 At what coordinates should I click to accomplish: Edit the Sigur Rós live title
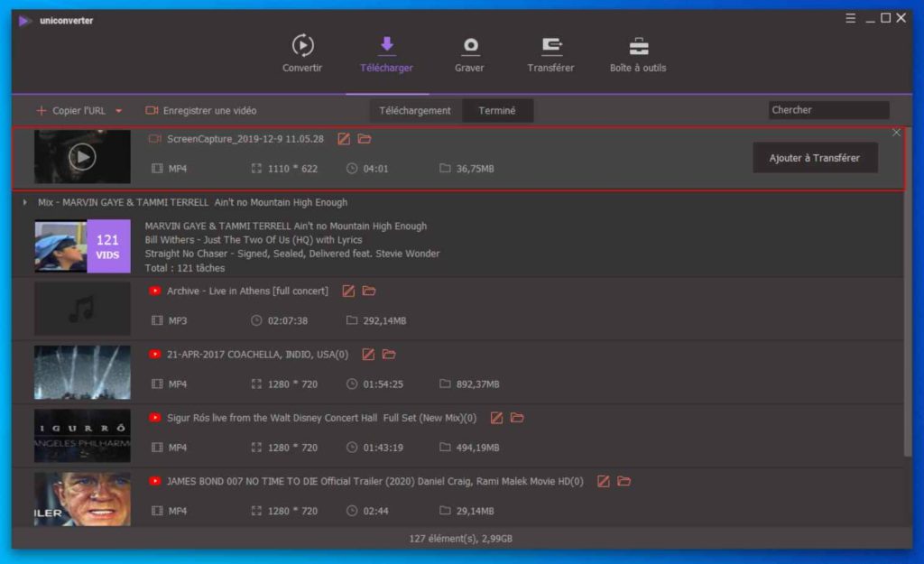497,418
